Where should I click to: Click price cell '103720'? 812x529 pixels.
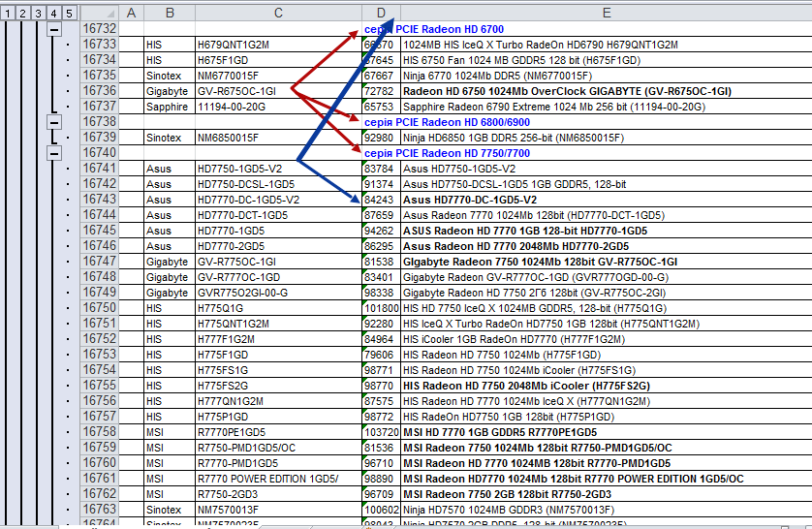coord(381,433)
